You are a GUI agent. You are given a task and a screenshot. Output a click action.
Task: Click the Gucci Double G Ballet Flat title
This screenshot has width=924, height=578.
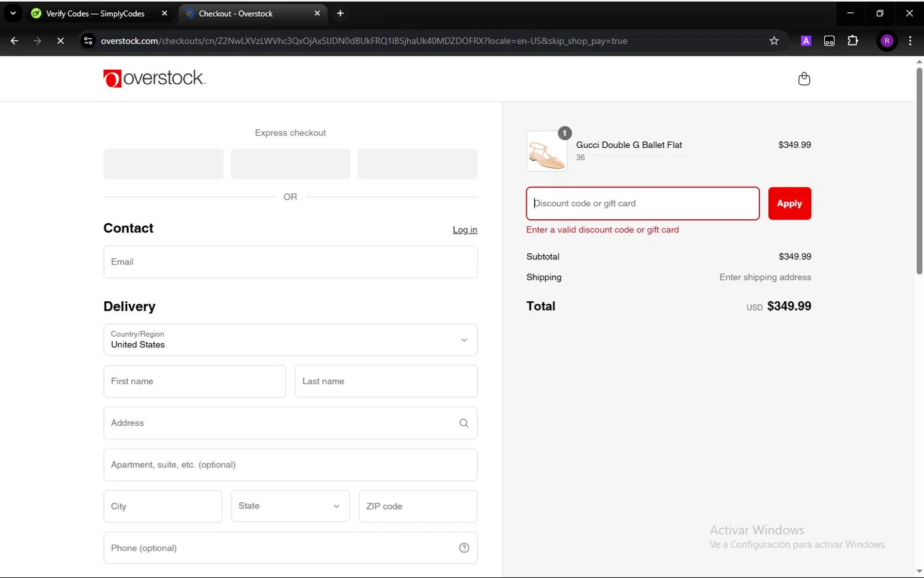click(629, 145)
